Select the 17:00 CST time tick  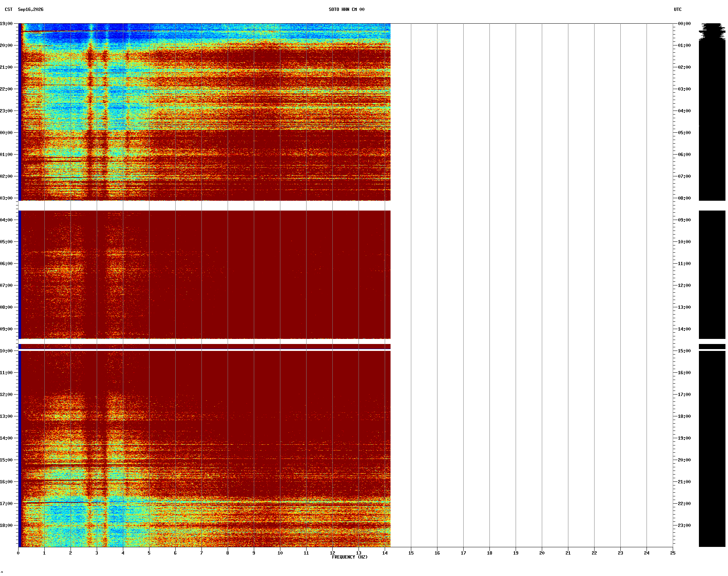(6, 504)
